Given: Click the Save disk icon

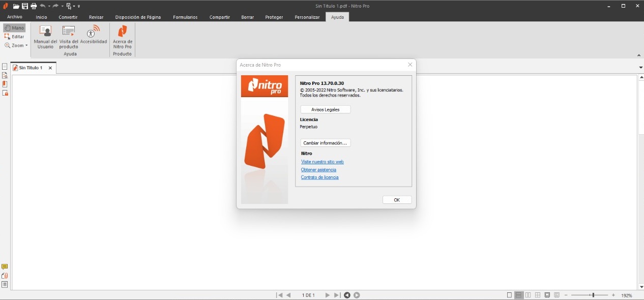Looking at the screenshot, I should coord(25,6).
